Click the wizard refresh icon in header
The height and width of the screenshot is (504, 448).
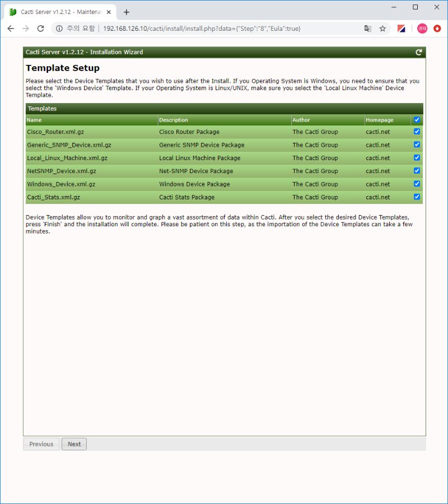pos(418,52)
